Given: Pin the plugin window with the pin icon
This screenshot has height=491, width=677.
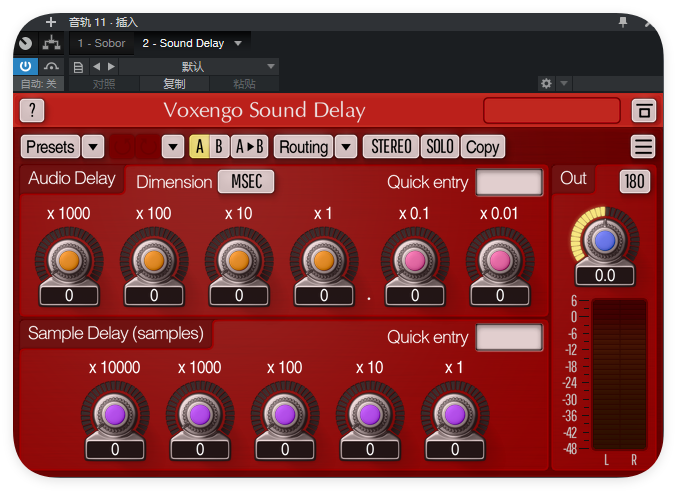Looking at the screenshot, I should point(623,22).
